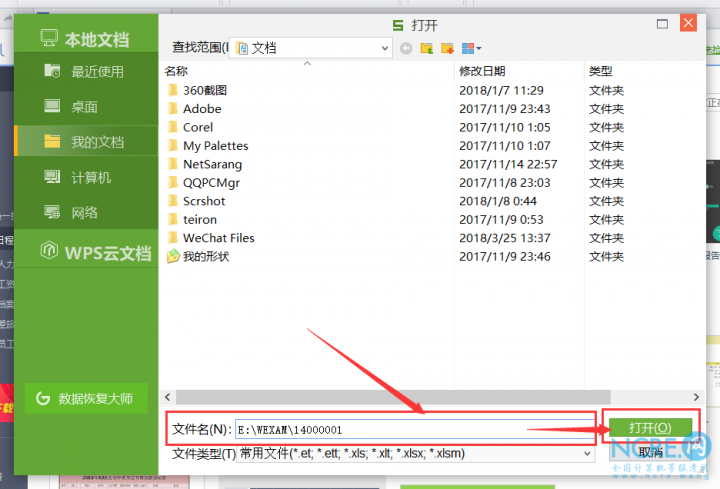Select the My Palettes folder
This screenshot has height=489, width=720.
pos(215,146)
